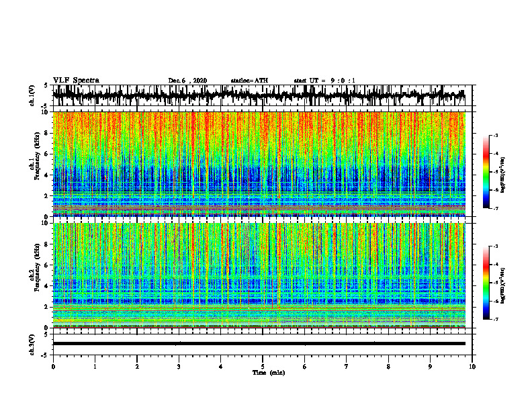Click the "0" tick on the time axis
Image resolution: width=532 pixels, height=411 pixels.
[x=53, y=367]
